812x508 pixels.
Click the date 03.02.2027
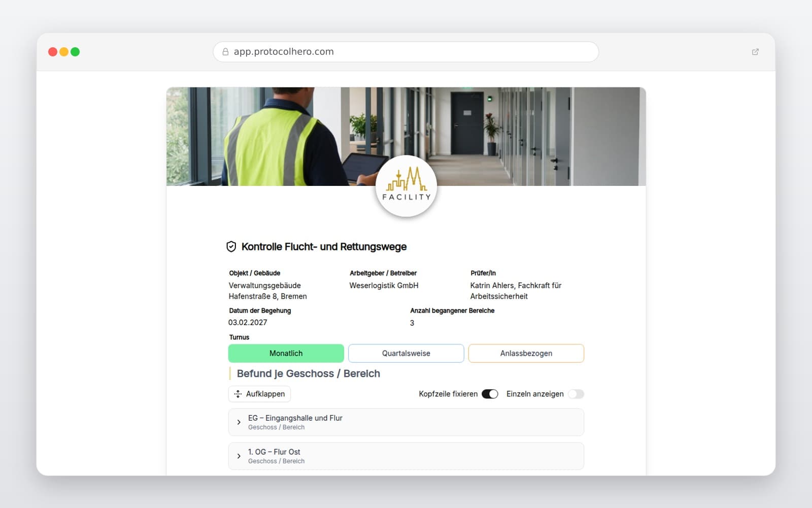coord(248,323)
